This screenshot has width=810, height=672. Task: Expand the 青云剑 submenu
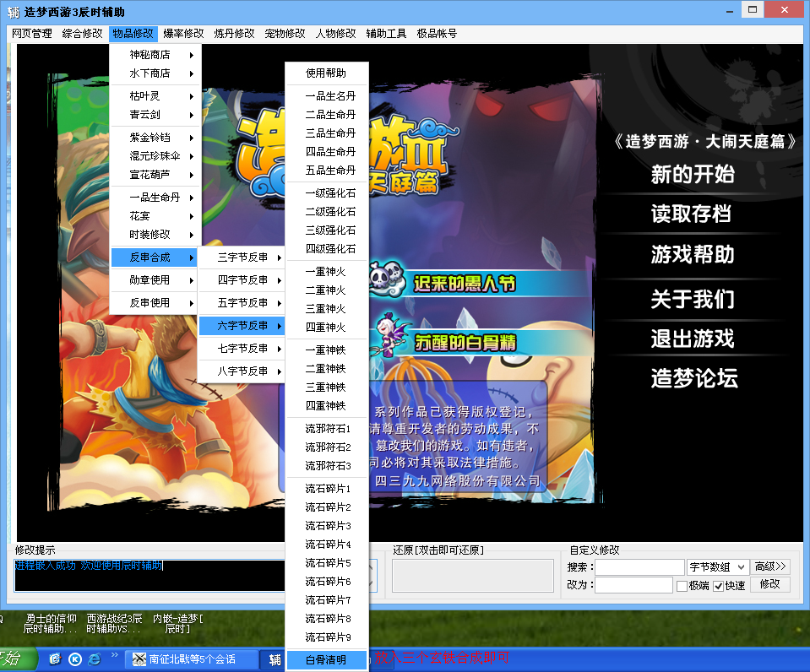155,115
